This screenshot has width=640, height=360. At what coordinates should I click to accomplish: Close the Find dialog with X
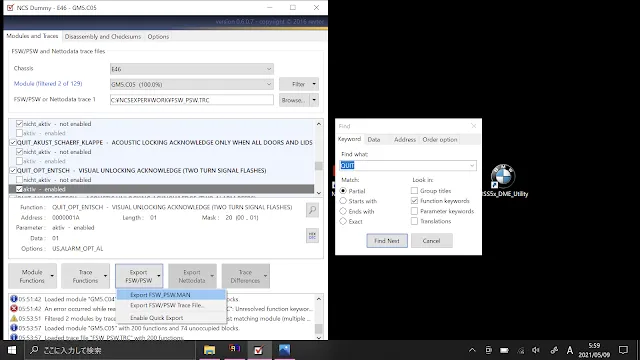(x=473, y=126)
